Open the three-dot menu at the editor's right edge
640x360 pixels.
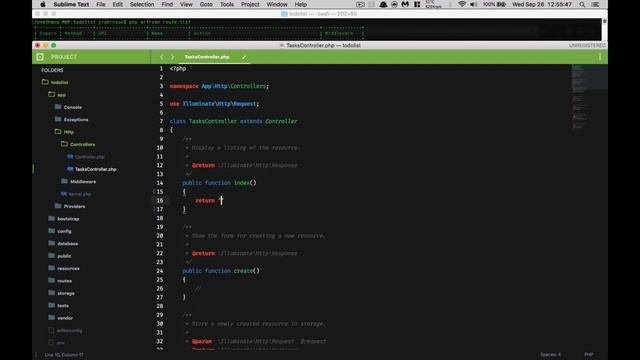pos(600,57)
